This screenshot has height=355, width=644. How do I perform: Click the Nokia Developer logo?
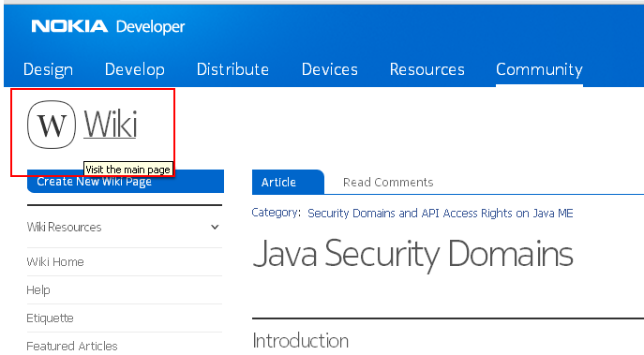(108, 26)
